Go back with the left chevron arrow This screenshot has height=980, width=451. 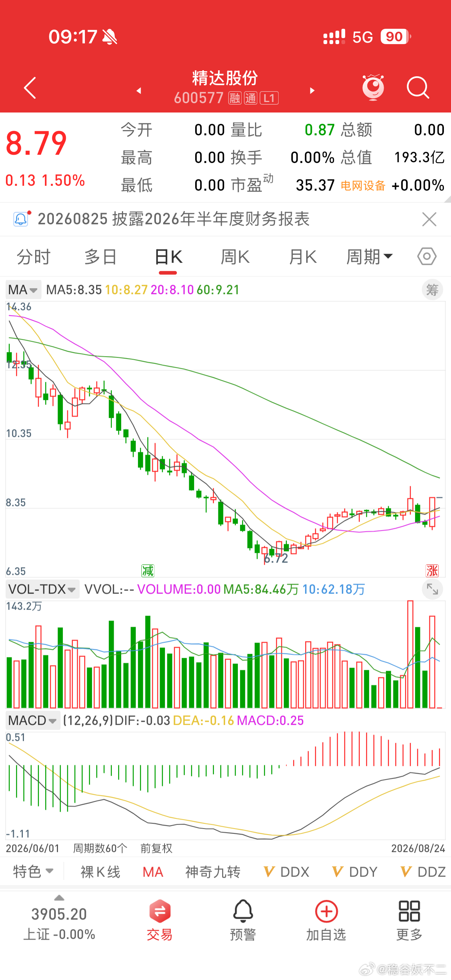[x=30, y=88]
